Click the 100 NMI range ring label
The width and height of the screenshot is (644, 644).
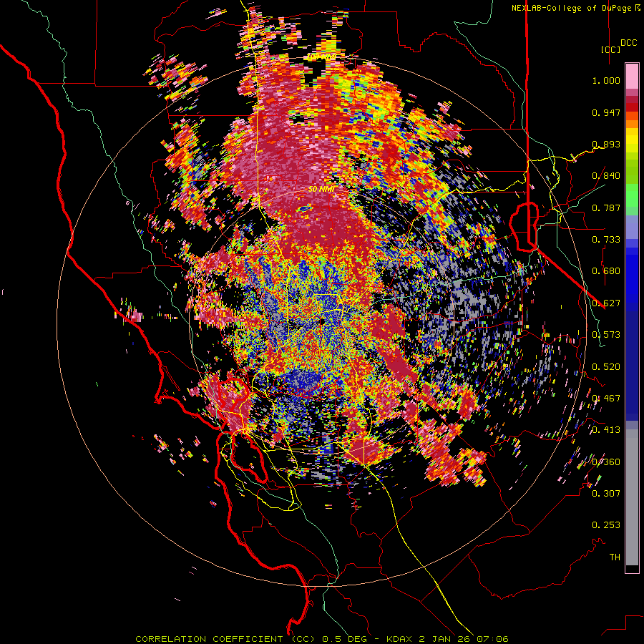(321, 57)
